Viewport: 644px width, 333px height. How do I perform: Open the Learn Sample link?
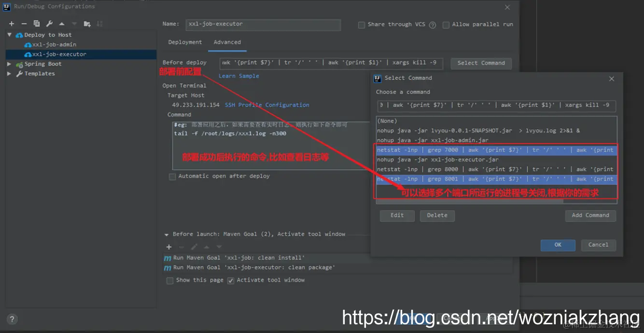pyautogui.click(x=239, y=76)
